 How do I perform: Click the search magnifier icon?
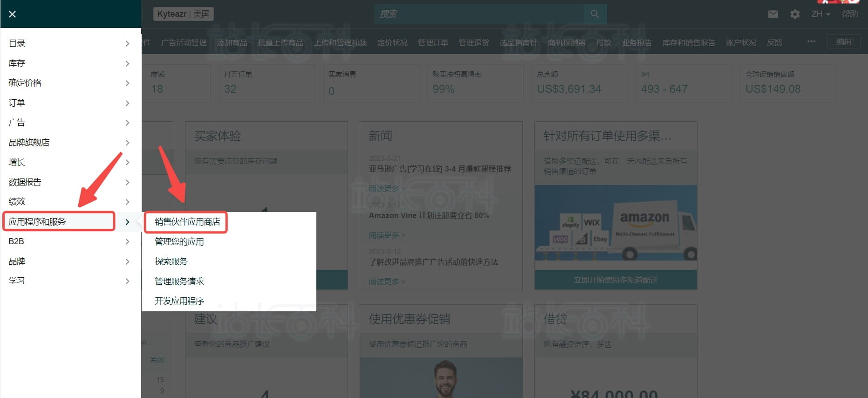[x=595, y=14]
